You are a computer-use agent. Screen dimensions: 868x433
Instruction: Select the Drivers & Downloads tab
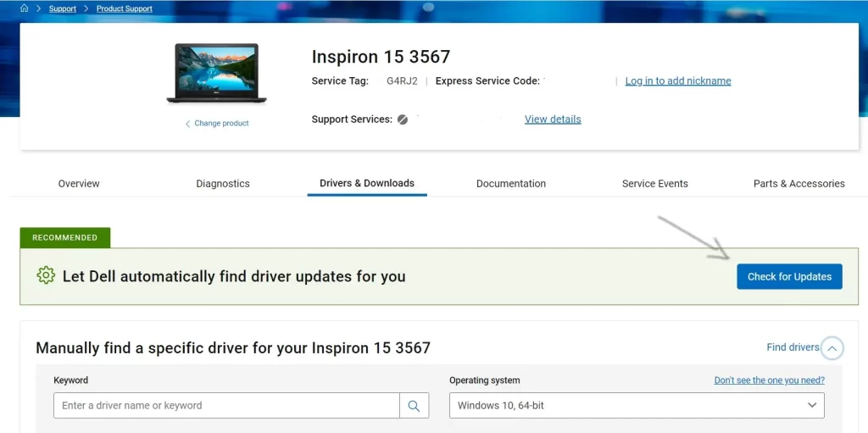click(367, 183)
